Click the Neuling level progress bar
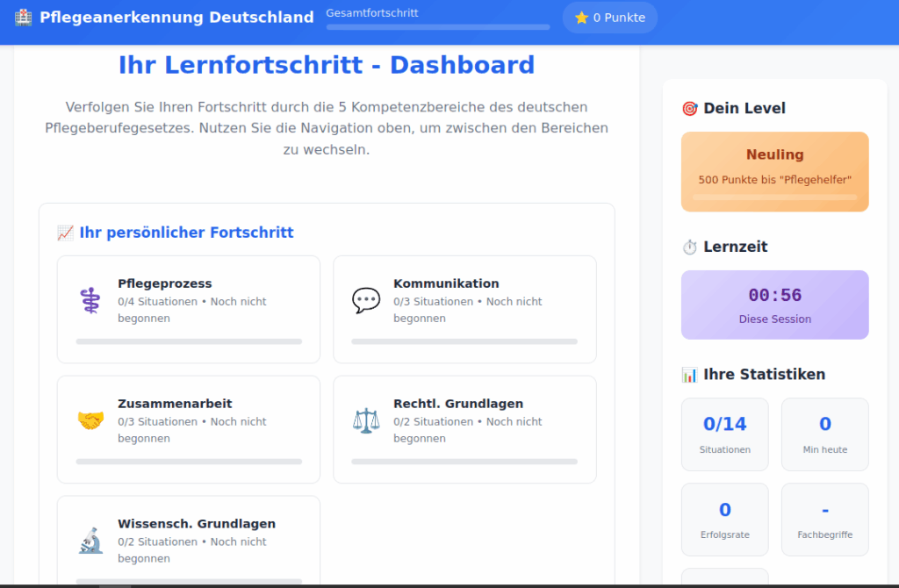 point(774,197)
